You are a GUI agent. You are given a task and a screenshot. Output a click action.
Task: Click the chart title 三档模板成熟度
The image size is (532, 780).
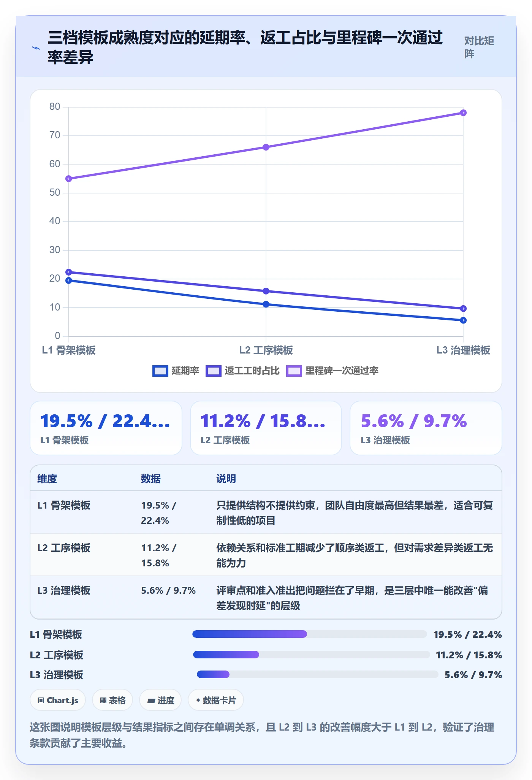point(245,48)
